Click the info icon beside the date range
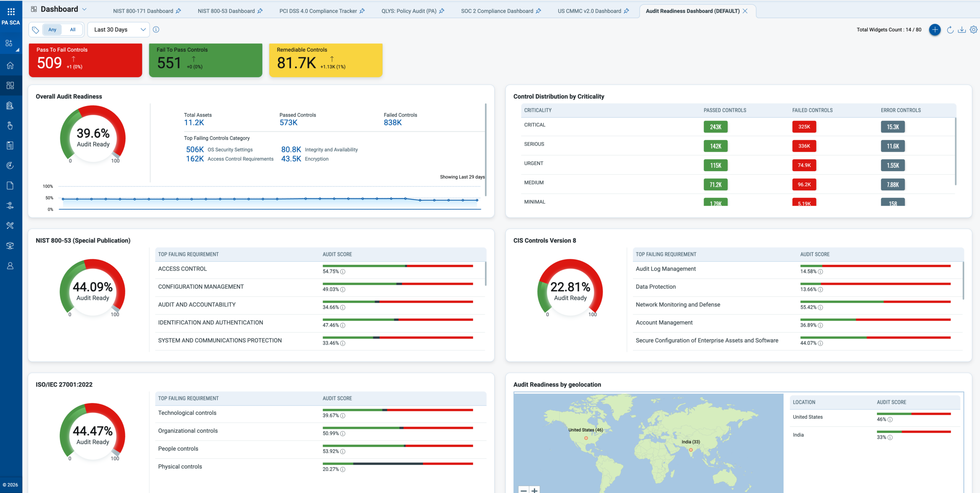980x493 pixels. pos(156,29)
